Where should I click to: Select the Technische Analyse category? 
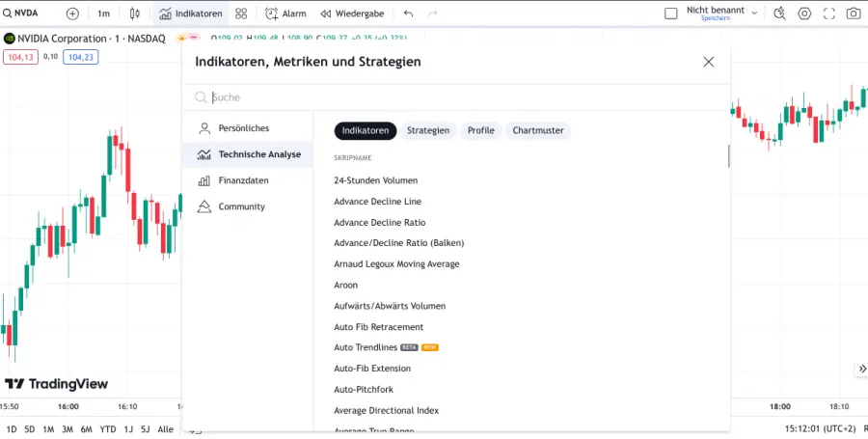tap(248, 154)
